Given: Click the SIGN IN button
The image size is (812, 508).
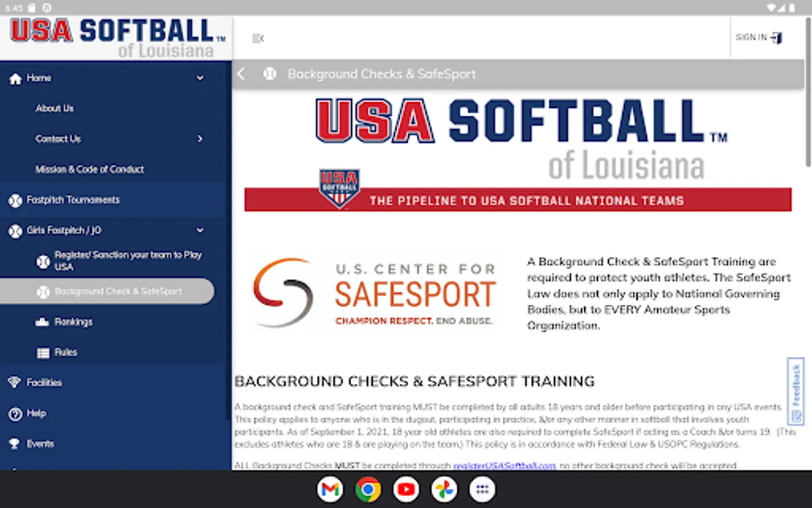Looking at the screenshot, I should point(758,37).
